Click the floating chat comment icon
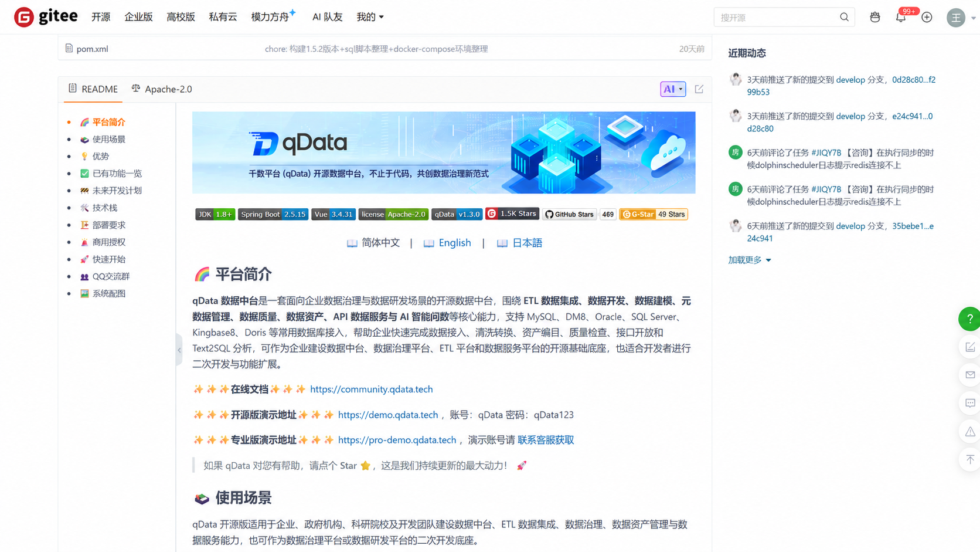The height and width of the screenshot is (552, 980). [970, 403]
